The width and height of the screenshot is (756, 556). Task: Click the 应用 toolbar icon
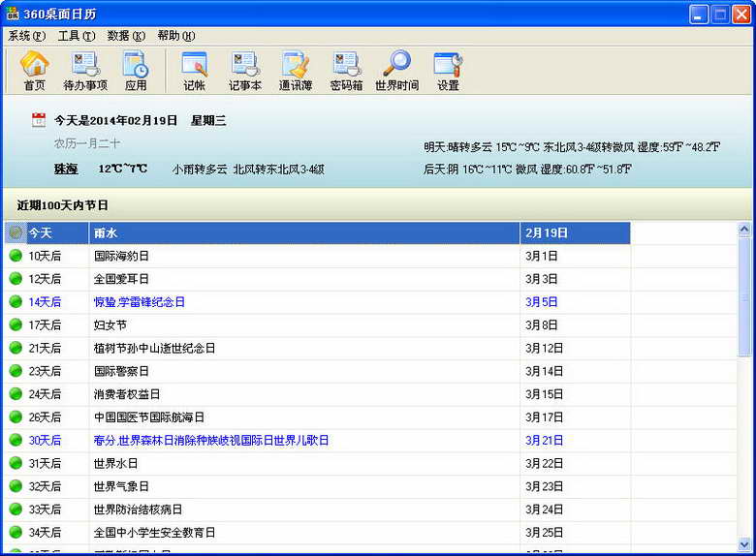click(136, 71)
